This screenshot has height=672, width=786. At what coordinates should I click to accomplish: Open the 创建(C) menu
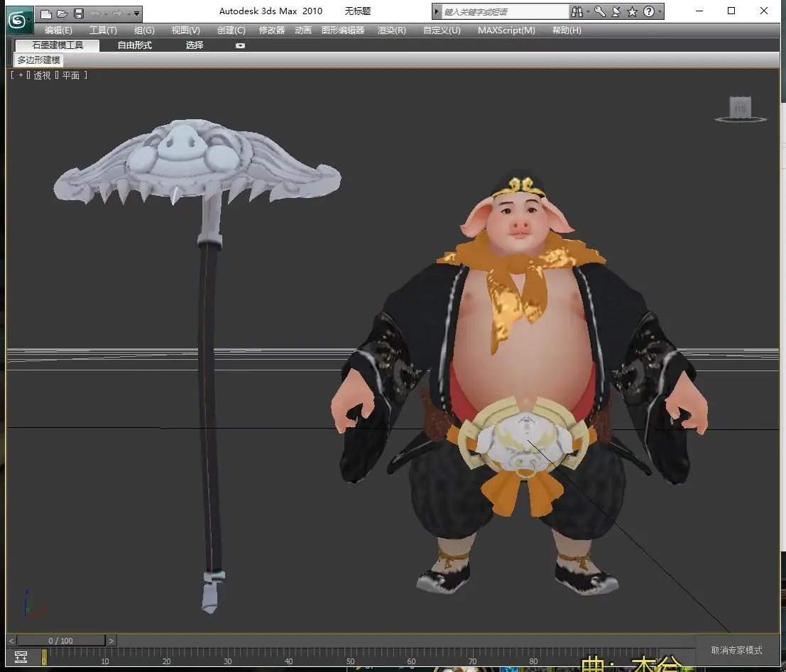pyautogui.click(x=231, y=31)
